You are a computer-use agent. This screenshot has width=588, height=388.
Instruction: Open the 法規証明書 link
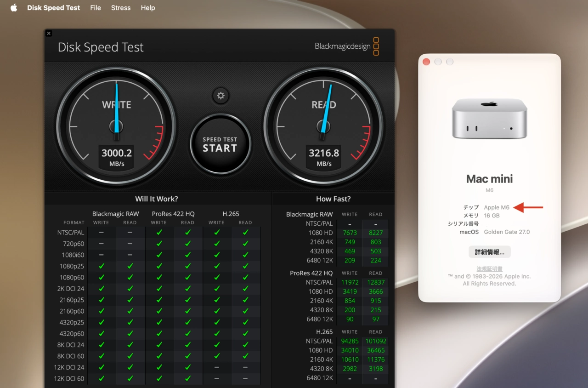[x=489, y=269]
